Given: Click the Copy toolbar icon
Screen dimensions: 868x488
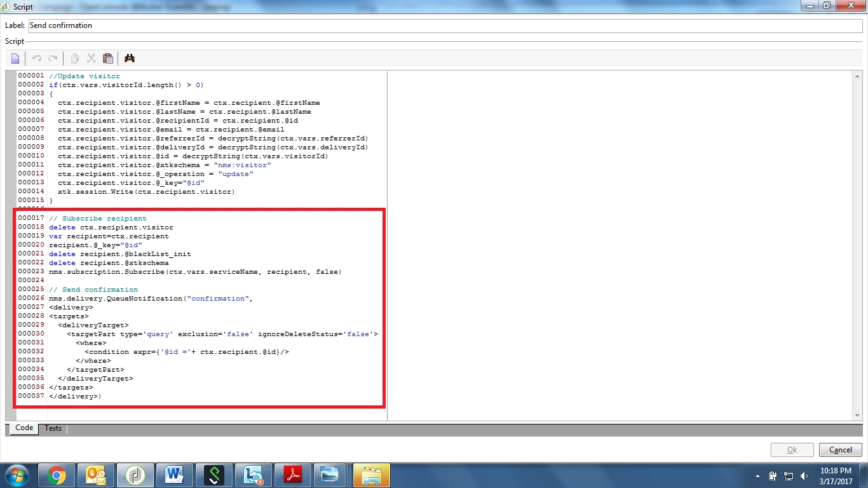Looking at the screenshot, I should click(75, 58).
